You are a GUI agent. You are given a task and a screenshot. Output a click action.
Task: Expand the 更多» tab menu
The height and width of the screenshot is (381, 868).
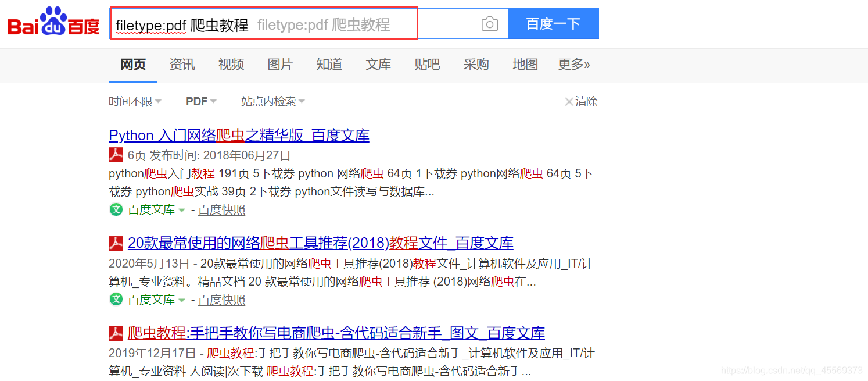point(574,65)
